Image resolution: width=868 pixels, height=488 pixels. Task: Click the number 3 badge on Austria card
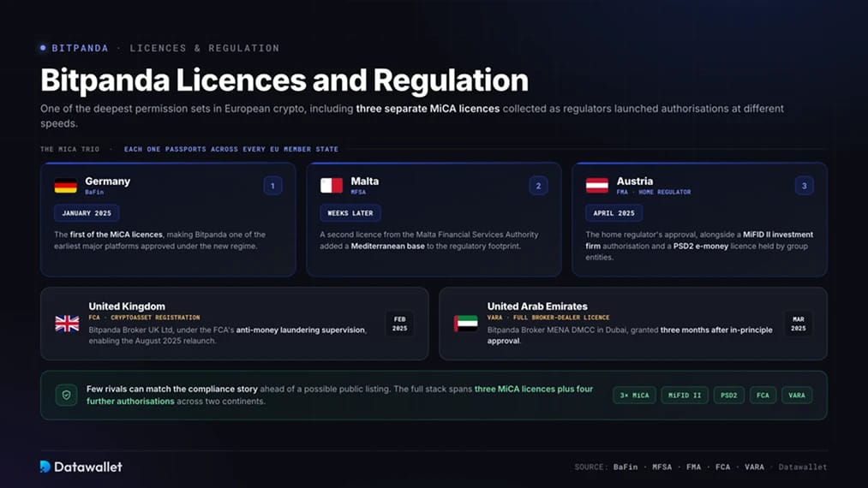click(x=805, y=186)
